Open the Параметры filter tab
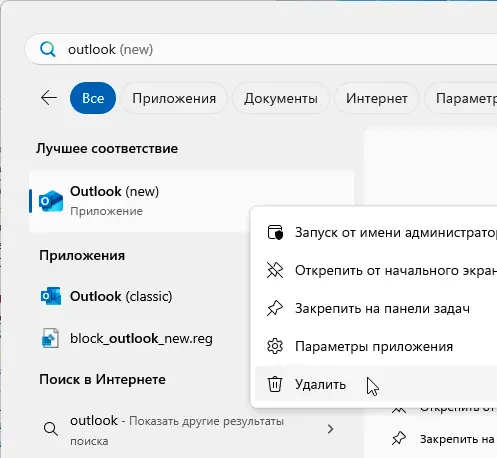The width and height of the screenshot is (497, 458). point(463,98)
